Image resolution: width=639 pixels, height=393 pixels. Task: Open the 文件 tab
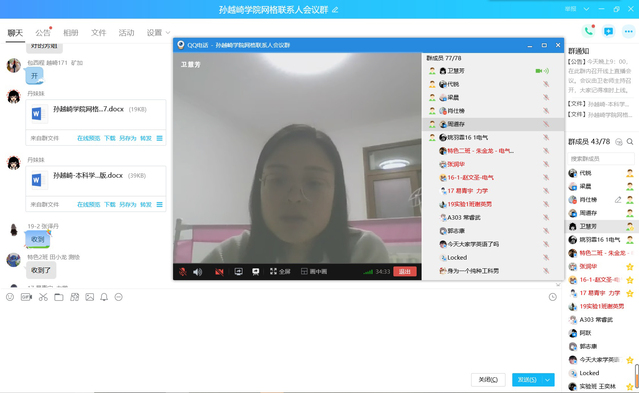[98, 33]
